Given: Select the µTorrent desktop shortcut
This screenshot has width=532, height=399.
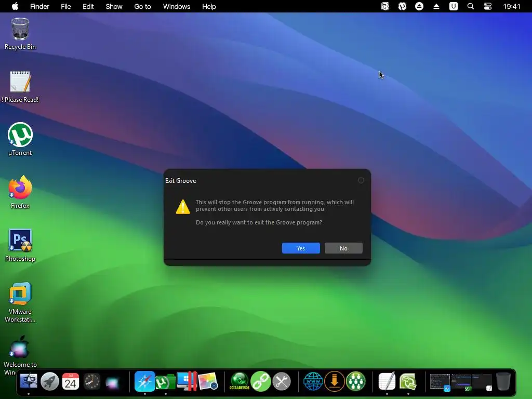Looking at the screenshot, I should coord(20,139).
